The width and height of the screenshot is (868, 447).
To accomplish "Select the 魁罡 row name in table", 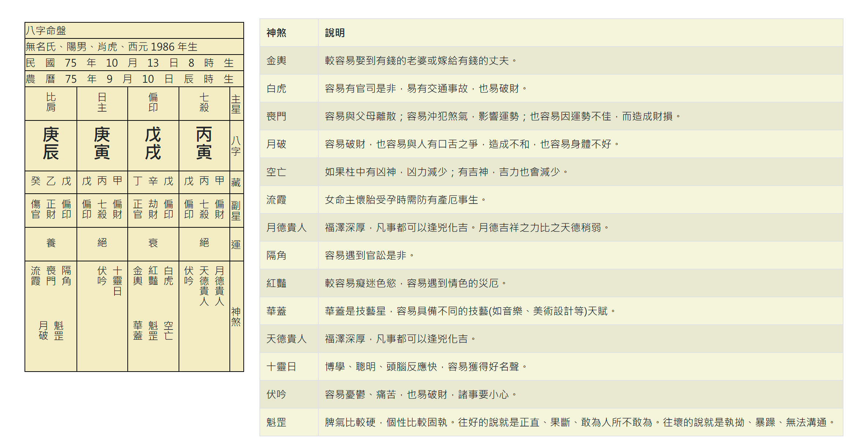I will tap(276, 422).
